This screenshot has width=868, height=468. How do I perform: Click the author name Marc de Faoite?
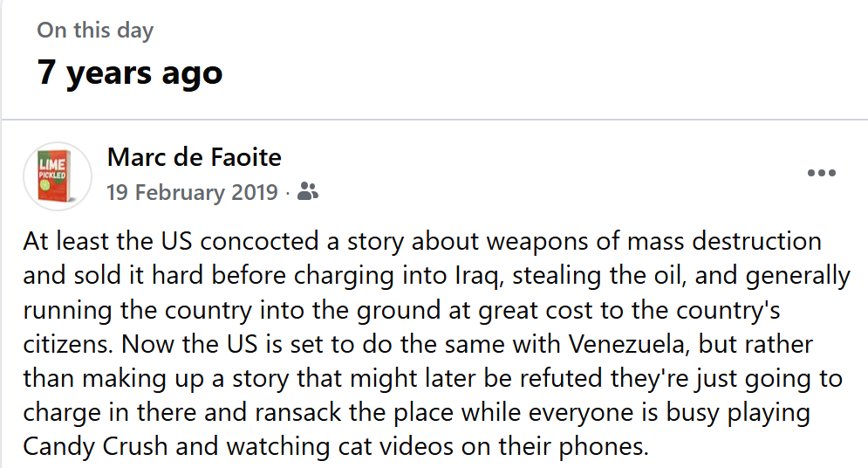coord(194,157)
